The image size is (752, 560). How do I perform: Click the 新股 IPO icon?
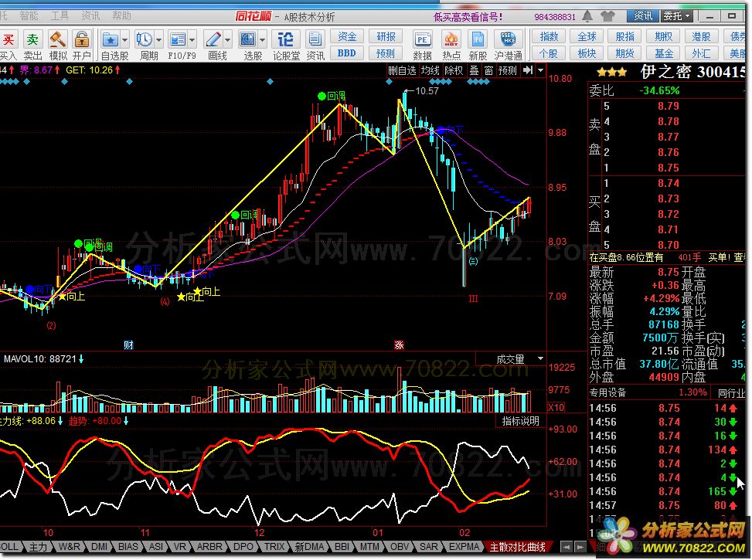[478, 39]
